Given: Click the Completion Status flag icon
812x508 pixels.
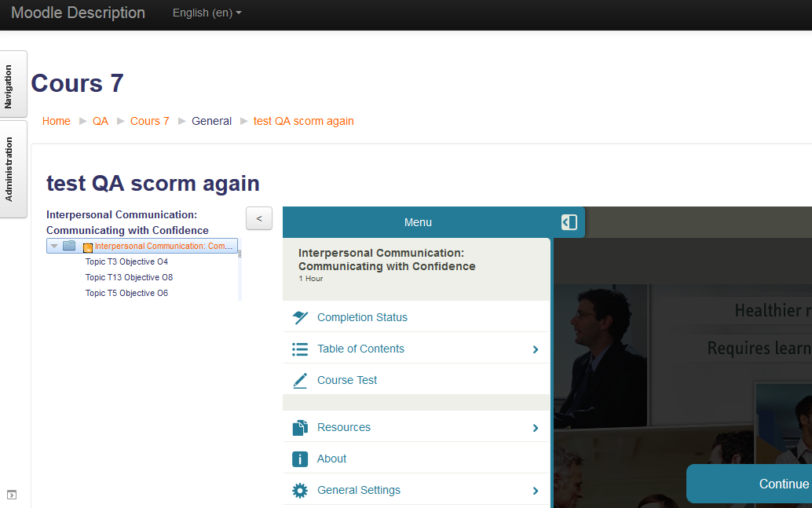Looking at the screenshot, I should pos(300,317).
